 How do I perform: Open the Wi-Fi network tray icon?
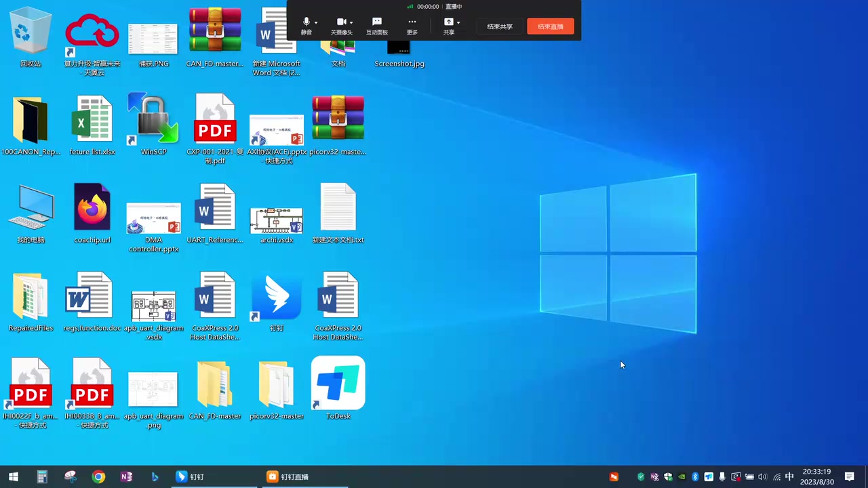pyautogui.click(x=776, y=476)
